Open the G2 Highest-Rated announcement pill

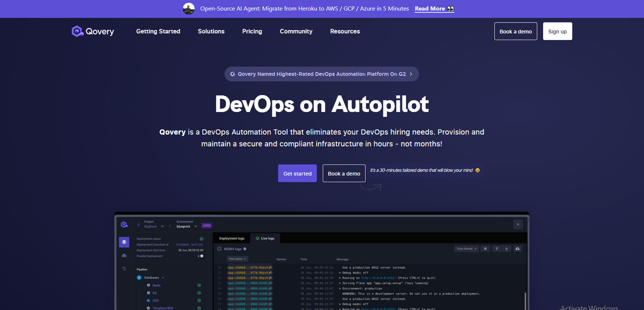coord(321,74)
